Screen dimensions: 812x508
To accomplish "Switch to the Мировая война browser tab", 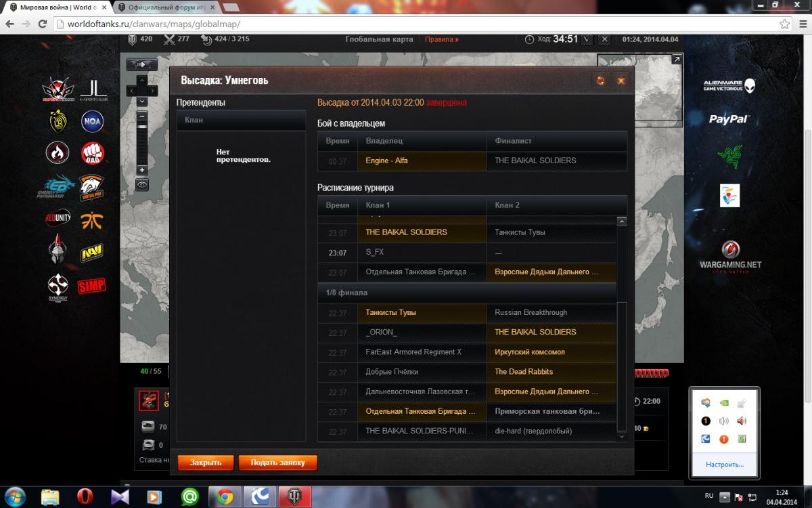I will [54, 7].
